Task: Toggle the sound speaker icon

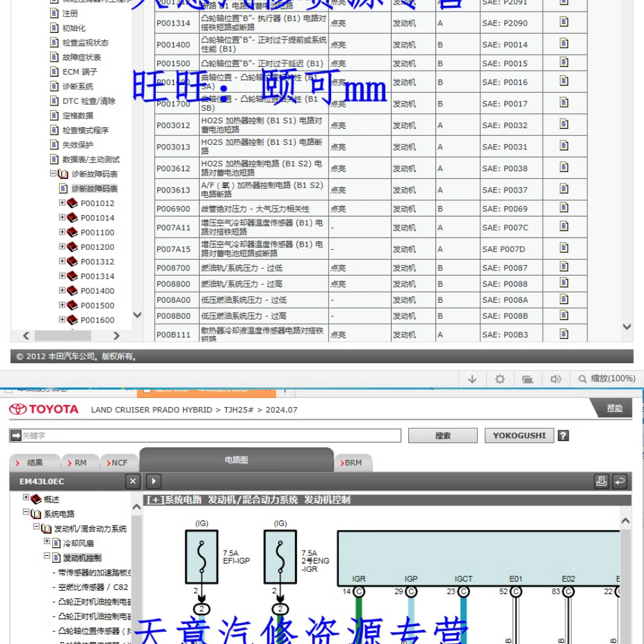Action: [555, 379]
